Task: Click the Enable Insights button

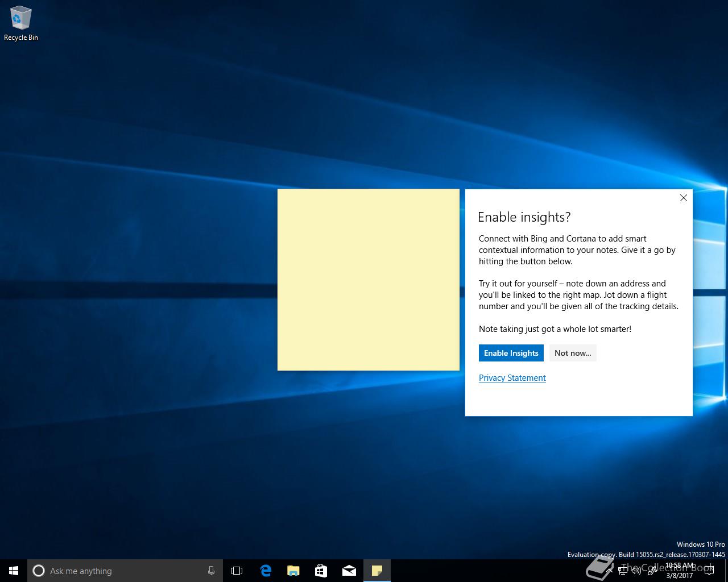Action: pyautogui.click(x=511, y=353)
